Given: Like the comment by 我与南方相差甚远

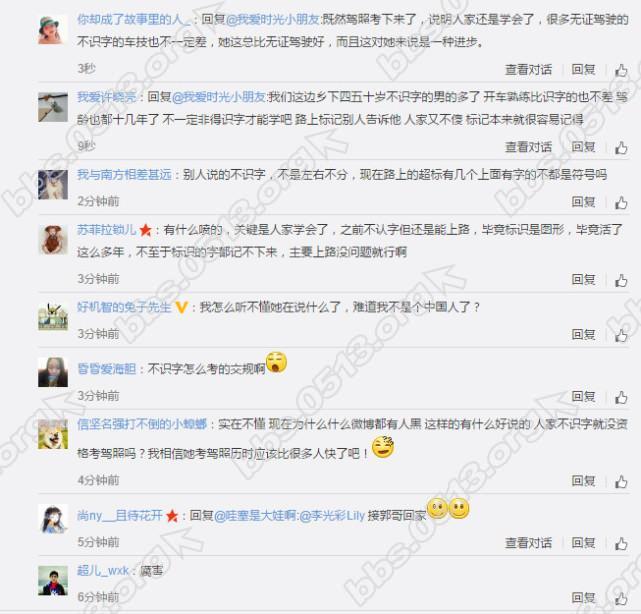Looking at the screenshot, I should click(621, 202).
